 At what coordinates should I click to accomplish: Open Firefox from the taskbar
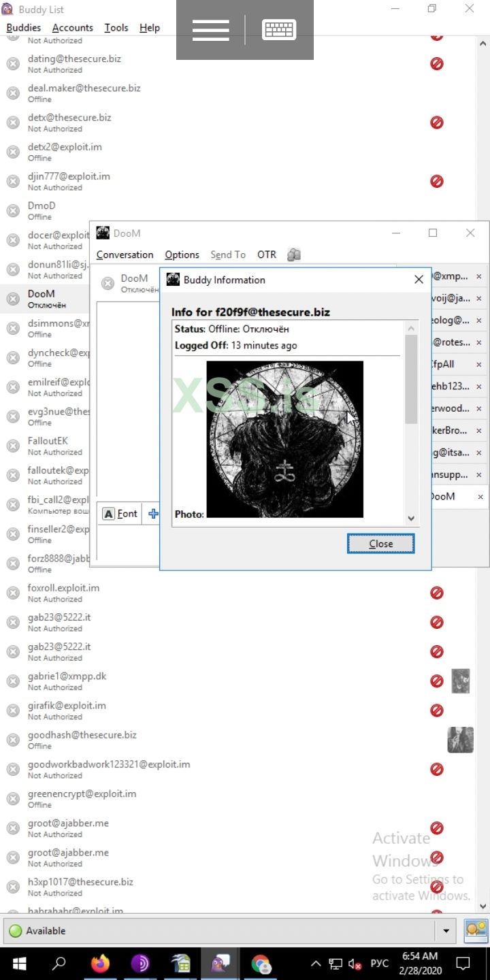pos(100,964)
